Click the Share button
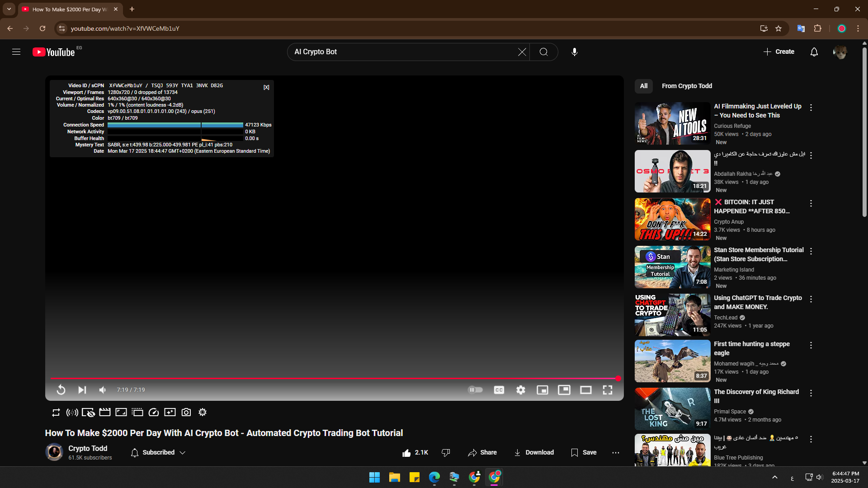This screenshot has height=488, width=868. click(482, 453)
